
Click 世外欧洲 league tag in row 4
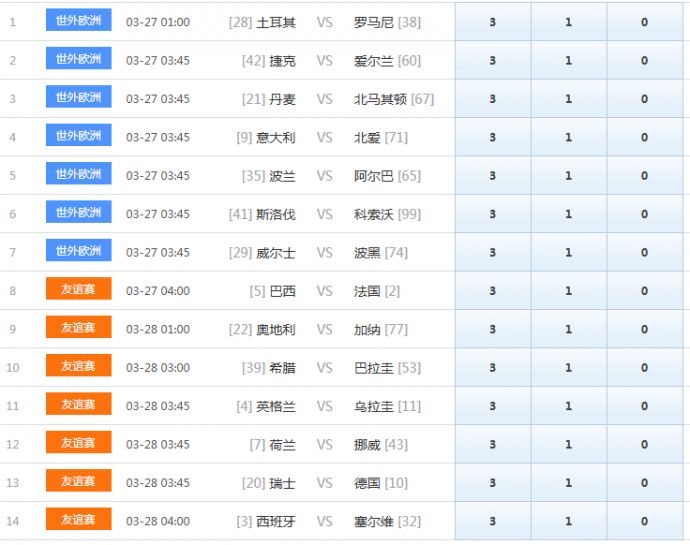pos(78,136)
